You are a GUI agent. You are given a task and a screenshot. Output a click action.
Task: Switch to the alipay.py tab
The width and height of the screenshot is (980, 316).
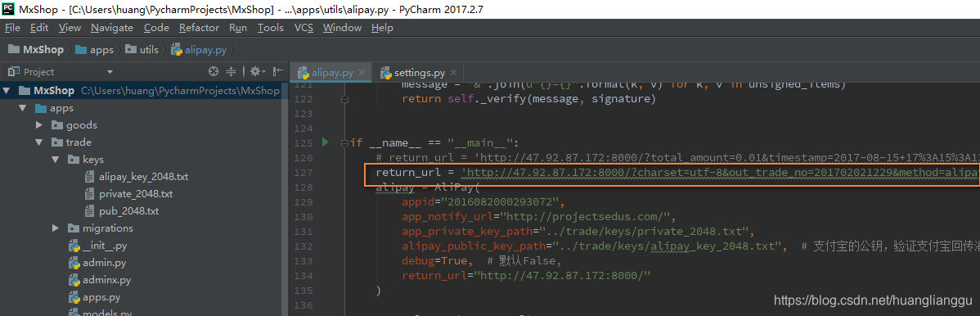click(x=331, y=73)
